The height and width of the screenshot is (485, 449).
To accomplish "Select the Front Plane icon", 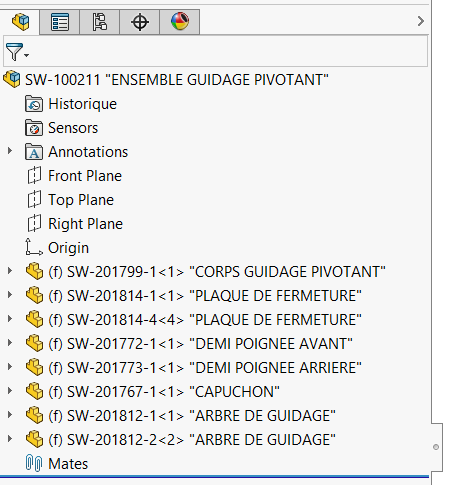I will tap(34, 176).
